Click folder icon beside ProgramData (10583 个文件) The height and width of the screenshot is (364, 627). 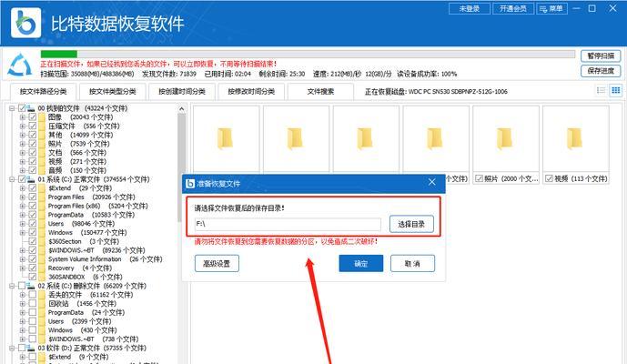pos(42,215)
